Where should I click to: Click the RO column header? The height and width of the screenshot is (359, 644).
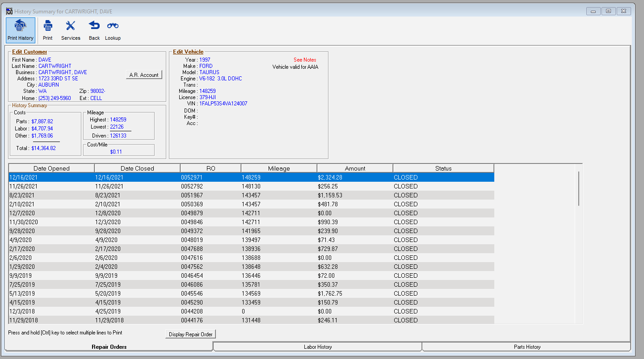tap(211, 168)
